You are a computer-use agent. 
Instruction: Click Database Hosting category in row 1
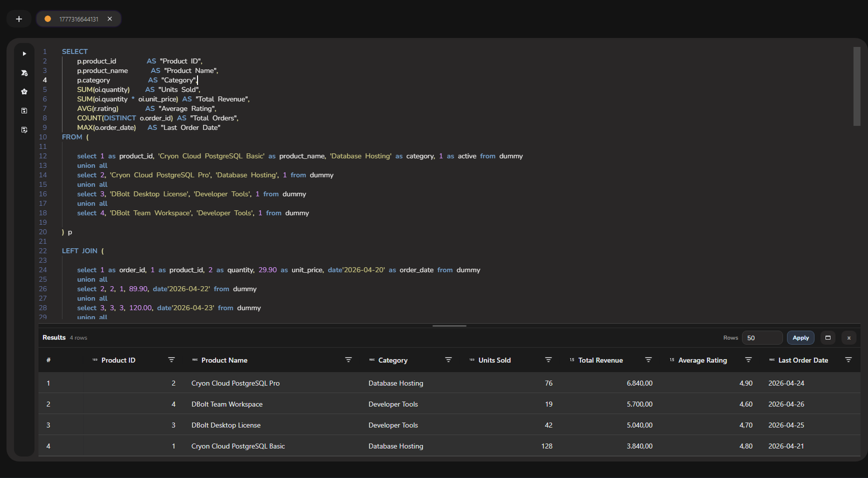[x=396, y=383]
